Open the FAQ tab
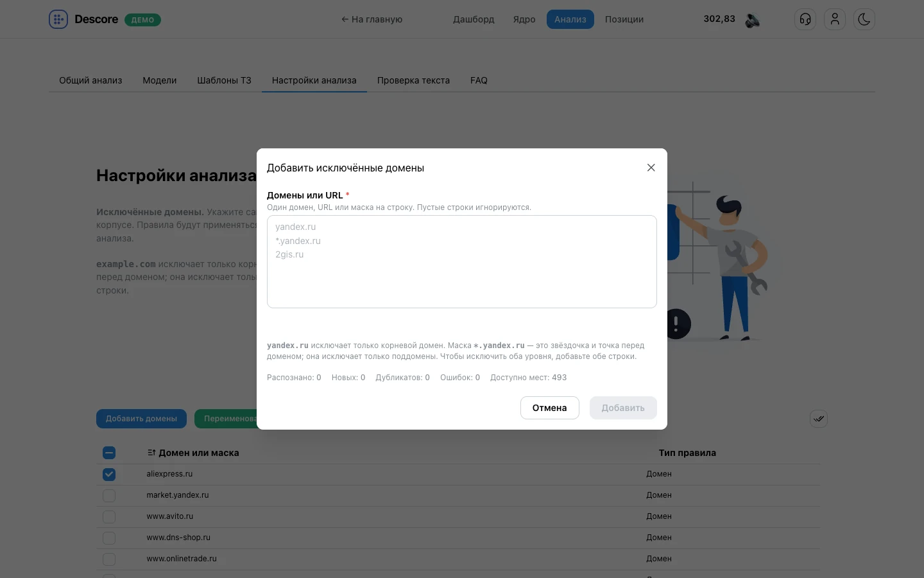The width and height of the screenshot is (924, 578). [x=479, y=80]
